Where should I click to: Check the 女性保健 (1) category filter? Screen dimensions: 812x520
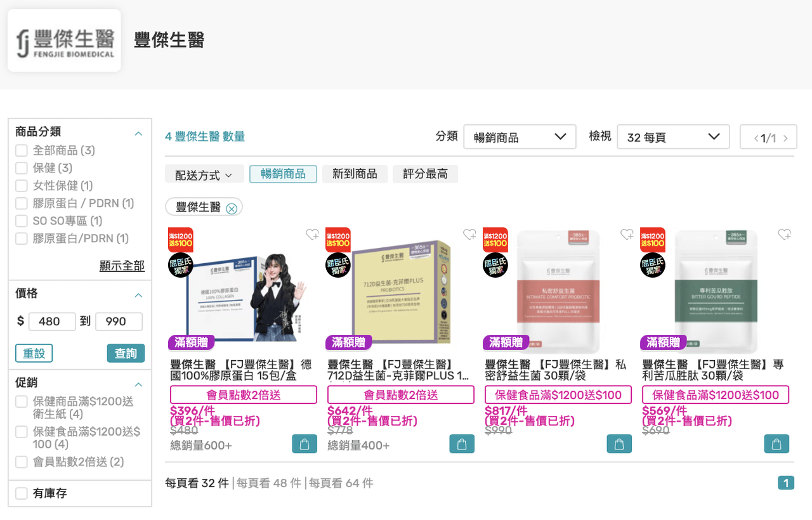coord(22,186)
